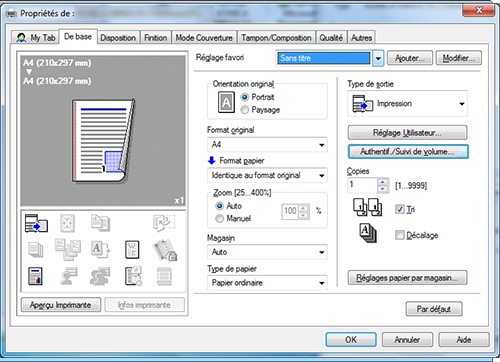Click the letter A orientation page icon
This screenshot has width=500, height=362.
(x=226, y=102)
